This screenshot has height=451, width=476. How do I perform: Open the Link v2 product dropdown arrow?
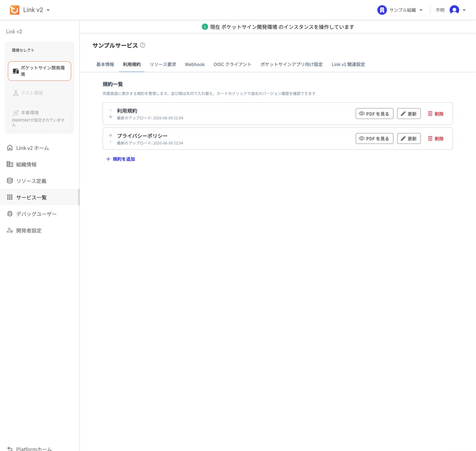[x=48, y=10]
